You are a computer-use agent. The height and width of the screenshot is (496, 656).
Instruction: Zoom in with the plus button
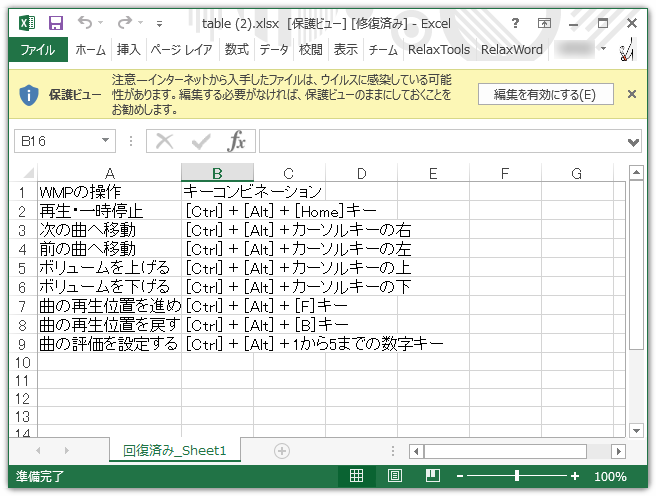click(x=575, y=476)
